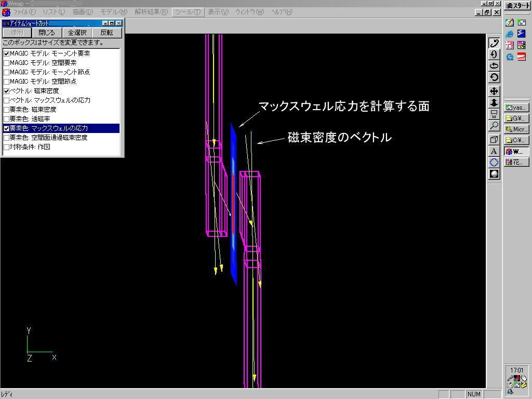Image resolution: width=532 pixels, height=399 pixels.
Task: Check 要素色: 空間面通過磁束密度
Action: 6,138
